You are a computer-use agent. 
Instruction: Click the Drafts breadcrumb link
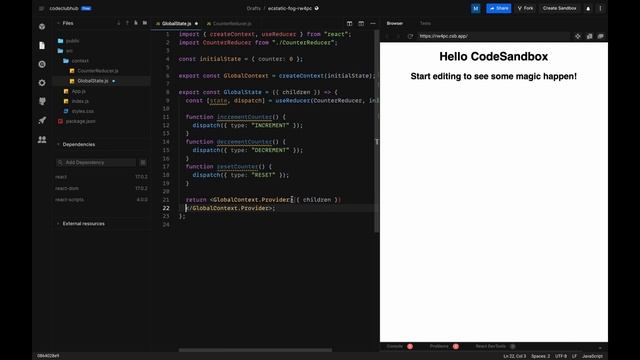point(253,8)
